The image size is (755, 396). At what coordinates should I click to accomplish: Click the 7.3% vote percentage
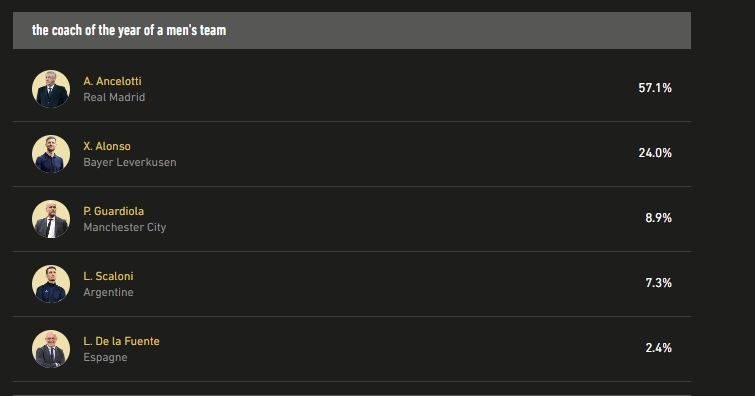tap(658, 283)
